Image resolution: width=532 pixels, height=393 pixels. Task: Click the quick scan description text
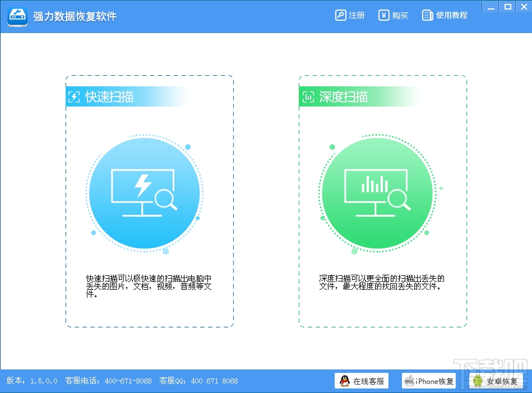point(149,286)
